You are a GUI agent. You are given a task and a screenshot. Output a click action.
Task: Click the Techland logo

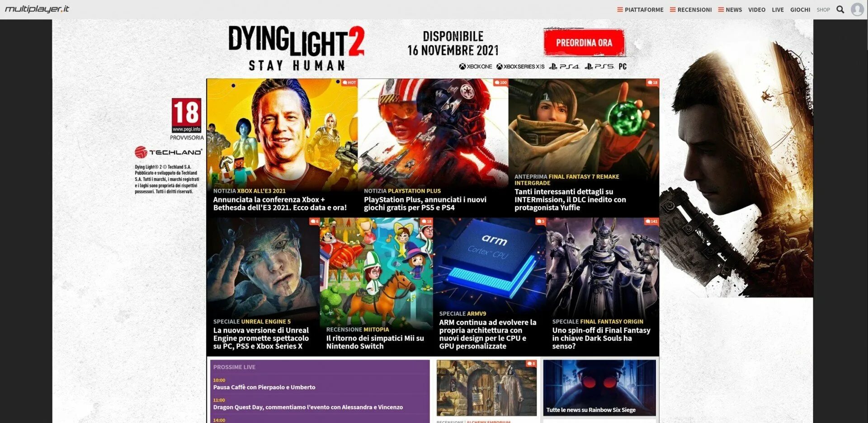[x=168, y=152]
